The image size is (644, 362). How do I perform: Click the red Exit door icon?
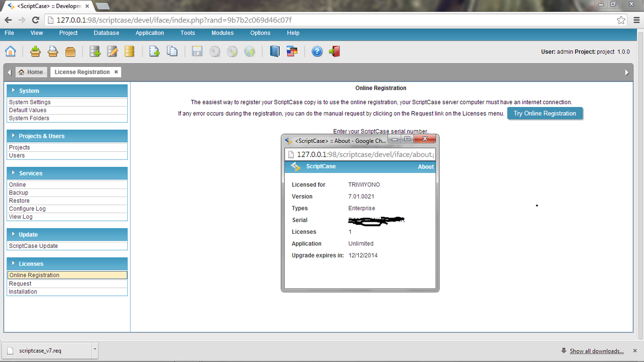(335, 51)
